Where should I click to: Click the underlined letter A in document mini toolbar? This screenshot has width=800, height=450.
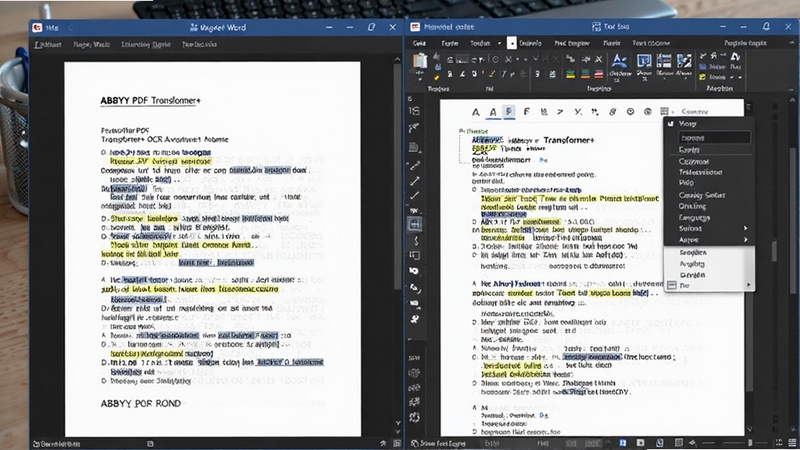pyautogui.click(x=493, y=112)
